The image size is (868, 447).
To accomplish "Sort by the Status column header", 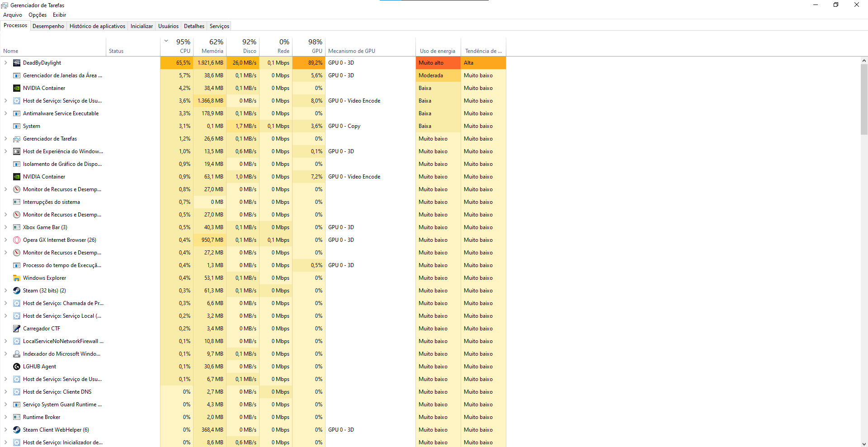I will pos(133,47).
